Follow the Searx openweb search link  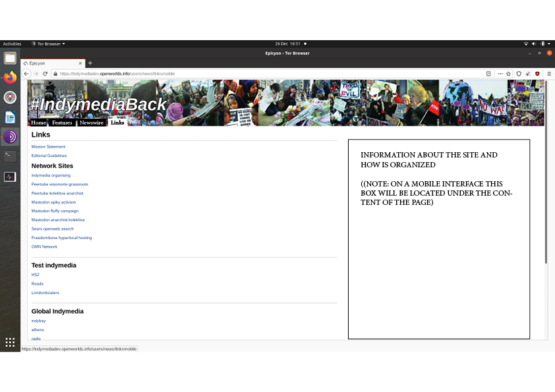[x=53, y=229]
